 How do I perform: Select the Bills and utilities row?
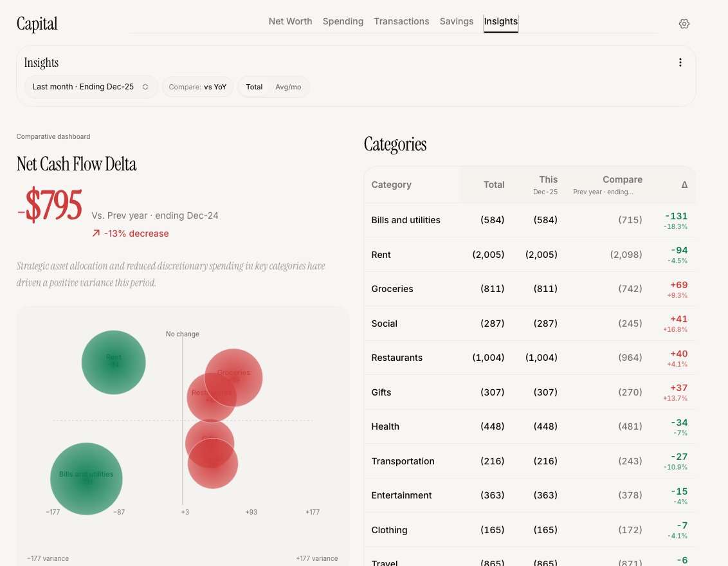[530, 220]
